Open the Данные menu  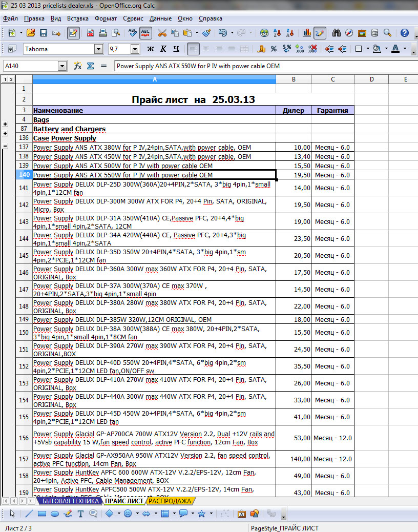click(x=160, y=18)
